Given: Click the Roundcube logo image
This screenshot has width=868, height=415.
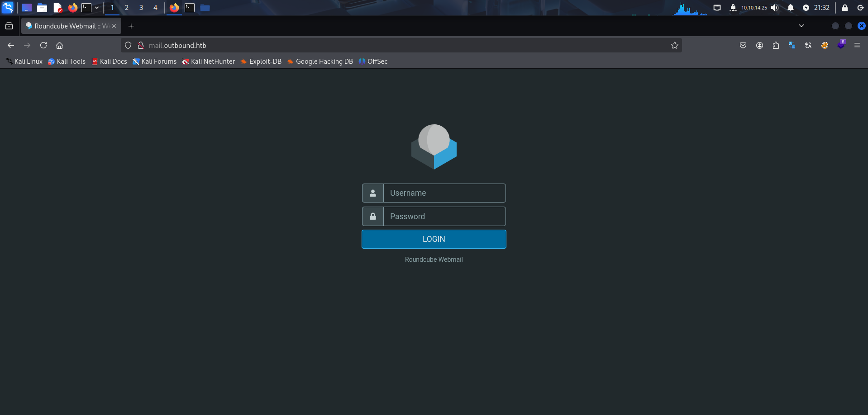Looking at the screenshot, I should pos(434,147).
